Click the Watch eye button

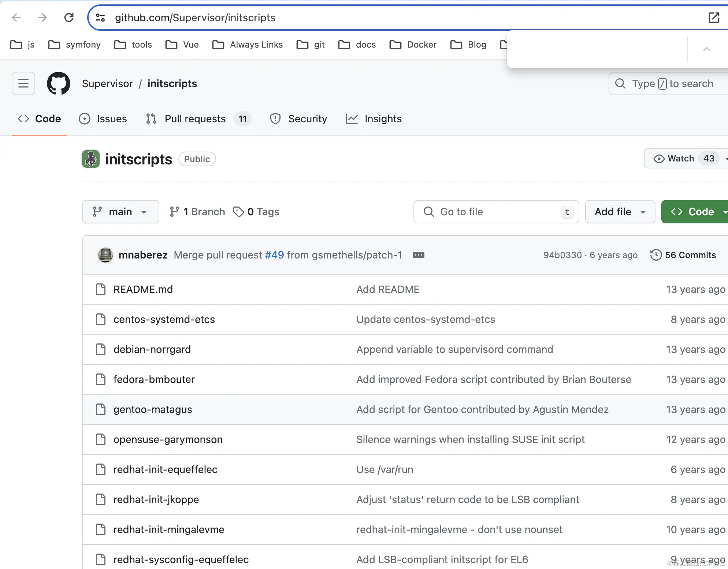click(x=675, y=159)
